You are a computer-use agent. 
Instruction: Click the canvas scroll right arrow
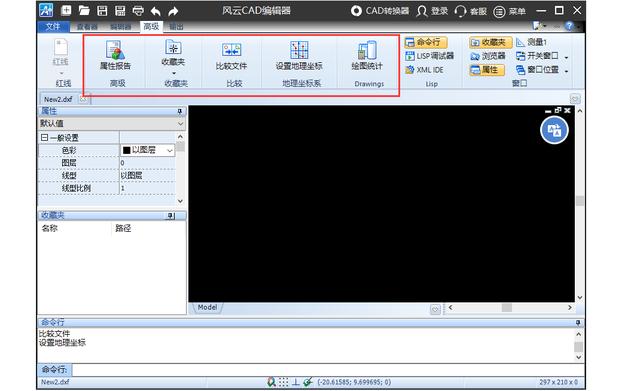click(x=570, y=307)
